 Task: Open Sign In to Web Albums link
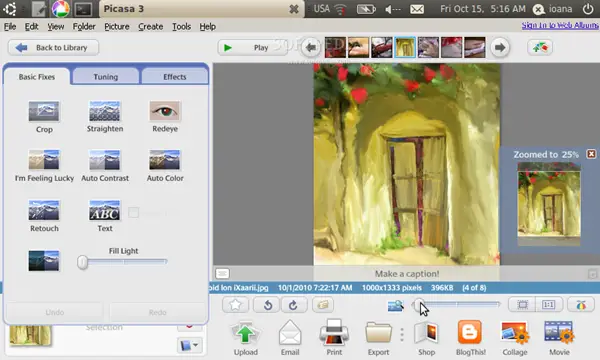click(x=560, y=25)
